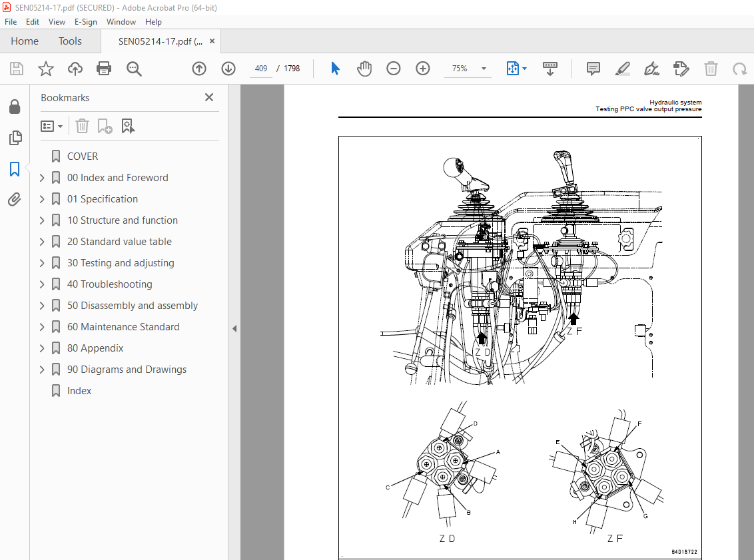Click the delete trash icon in the toolbar
Image resolution: width=754 pixels, height=560 pixels.
[x=711, y=69]
